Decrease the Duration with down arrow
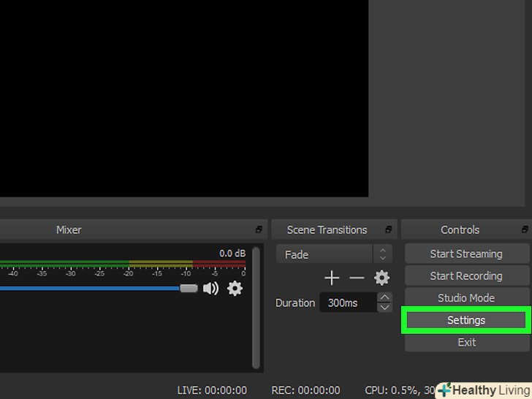This screenshot has height=399, width=532. (x=384, y=308)
